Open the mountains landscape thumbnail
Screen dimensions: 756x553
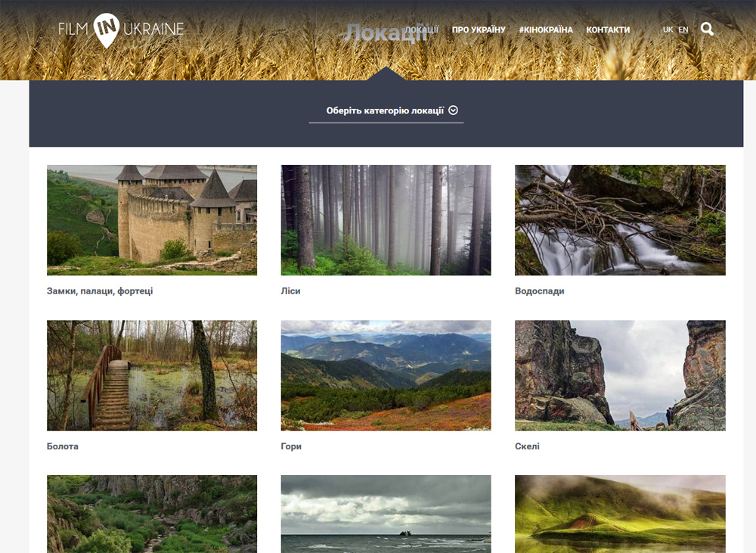point(386,375)
